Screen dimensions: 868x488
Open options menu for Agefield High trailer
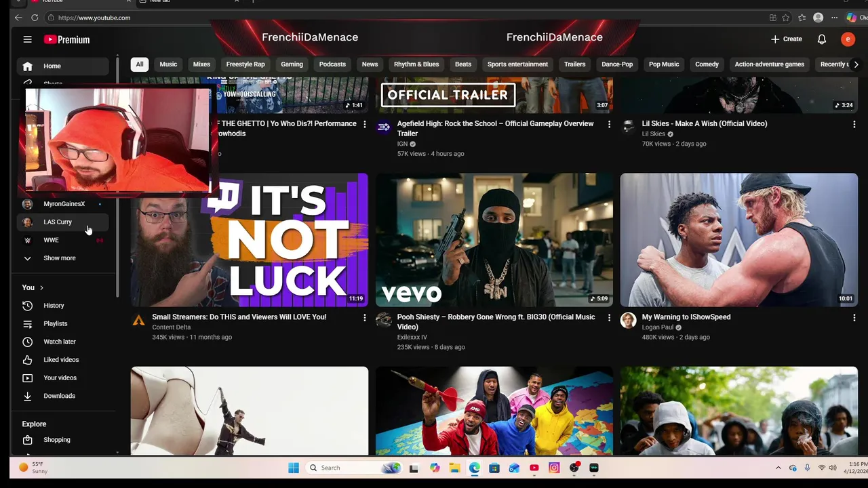609,125
